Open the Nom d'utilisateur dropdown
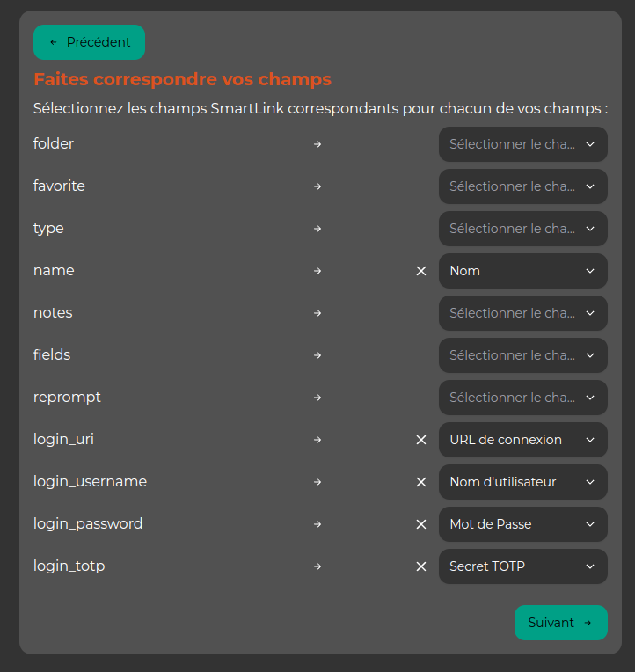635x672 pixels. coord(522,482)
